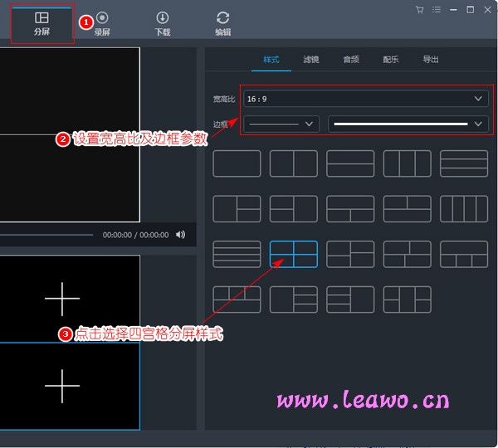
Task: Choose layout with three left rows, right pane
Action: [x=350, y=299]
